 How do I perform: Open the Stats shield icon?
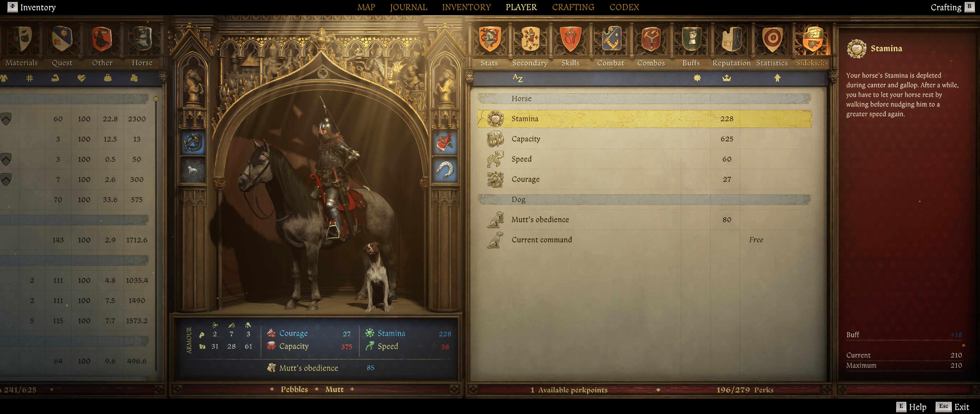pos(489,39)
